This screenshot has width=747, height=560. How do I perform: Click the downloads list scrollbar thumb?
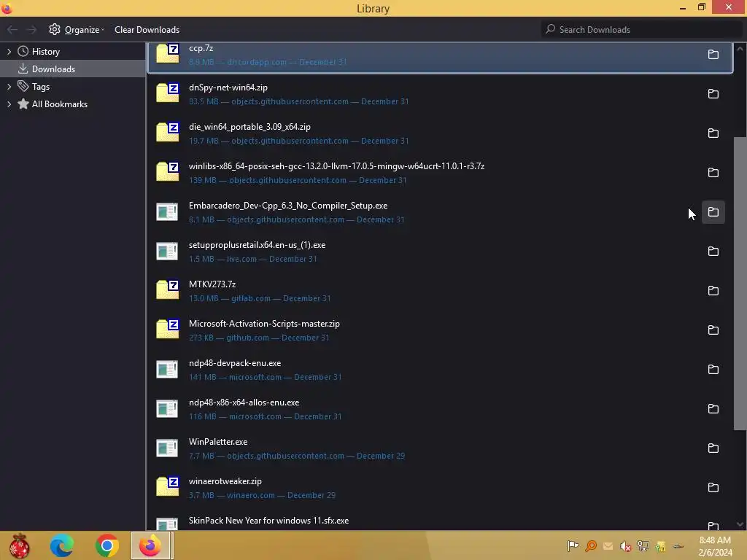point(740,284)
